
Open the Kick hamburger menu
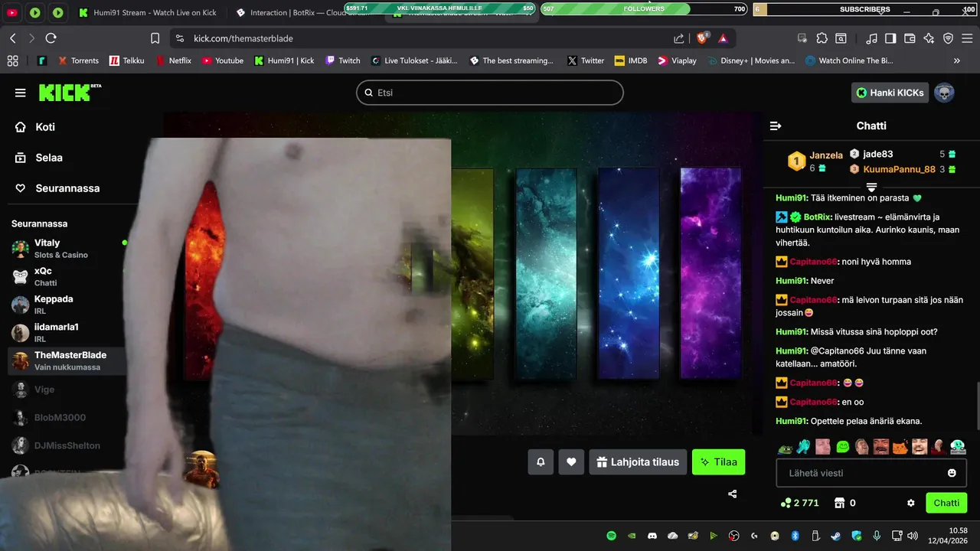pyautogui.click(x=21, y=93)
